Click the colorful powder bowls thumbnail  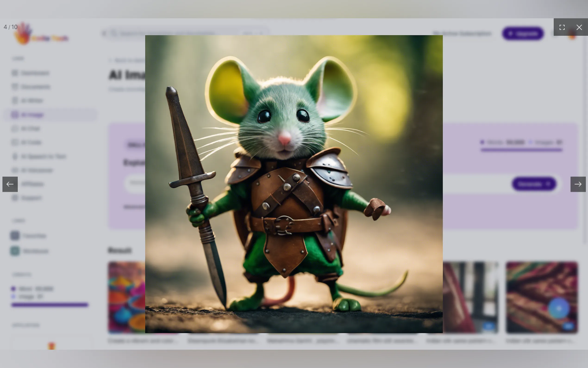126,297
